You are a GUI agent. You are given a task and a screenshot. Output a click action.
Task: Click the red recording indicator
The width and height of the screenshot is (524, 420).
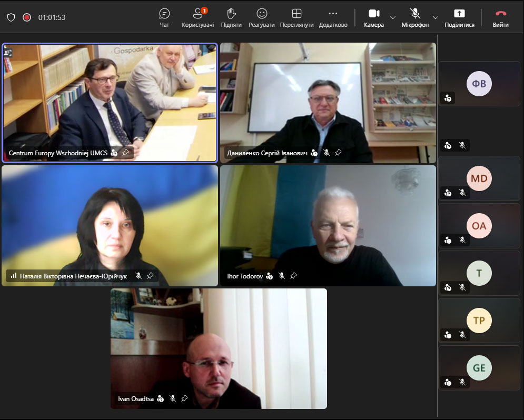coord(27,17)
